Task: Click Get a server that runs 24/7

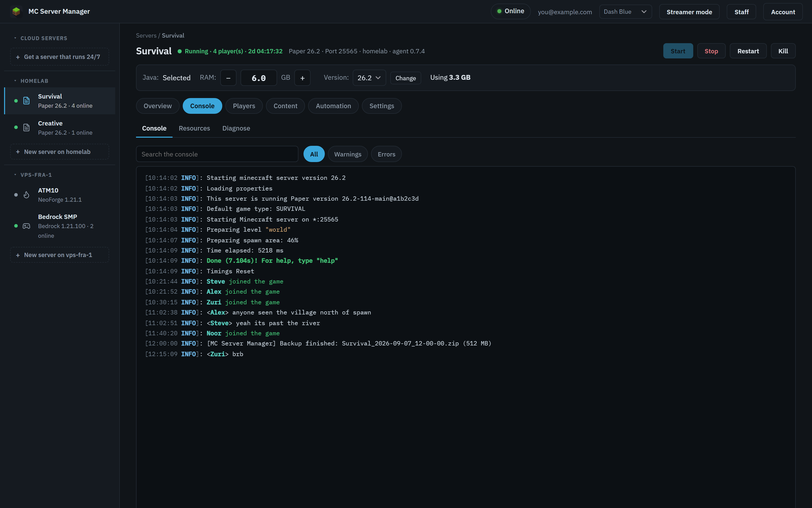Action: point(59,57)
